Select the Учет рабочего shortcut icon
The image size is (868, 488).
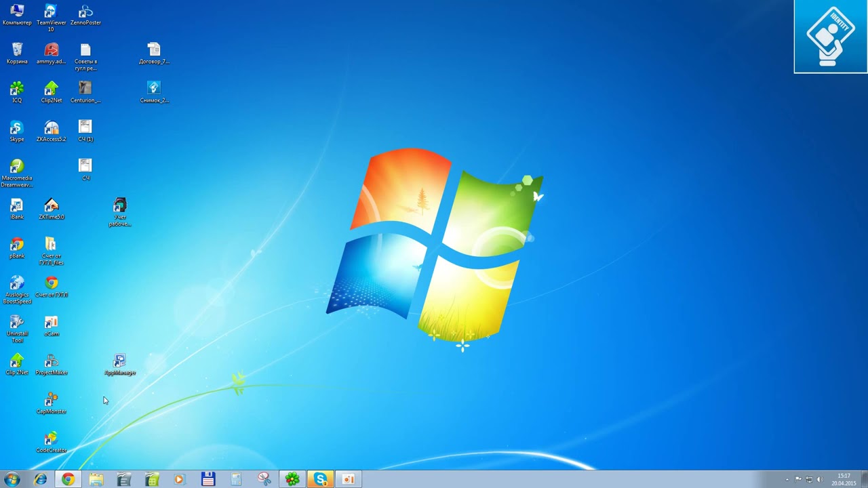pos(120,213)
